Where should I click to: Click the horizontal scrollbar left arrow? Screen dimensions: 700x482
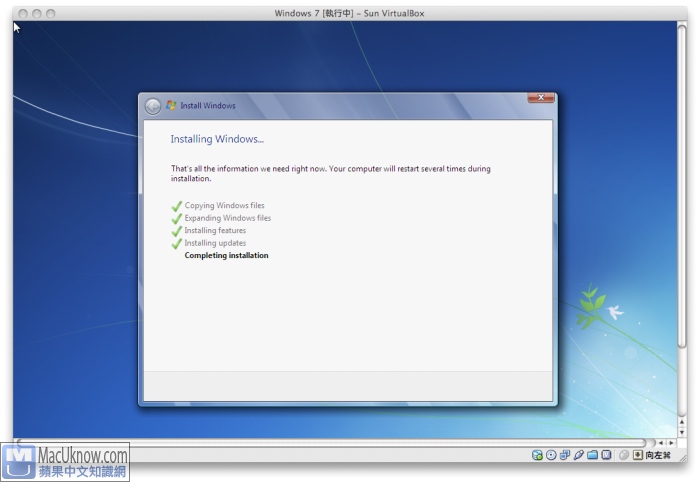(661, 443)
